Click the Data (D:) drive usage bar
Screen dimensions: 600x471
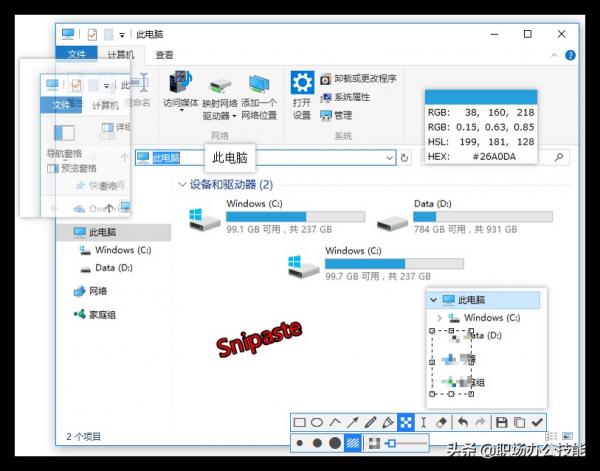tap(483, 217)
